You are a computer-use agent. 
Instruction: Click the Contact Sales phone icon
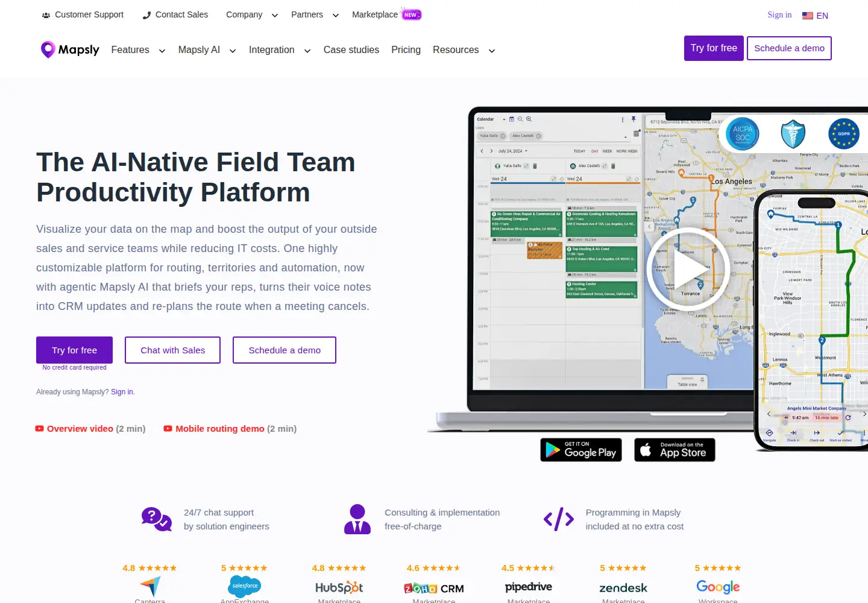tap(146, 15)
